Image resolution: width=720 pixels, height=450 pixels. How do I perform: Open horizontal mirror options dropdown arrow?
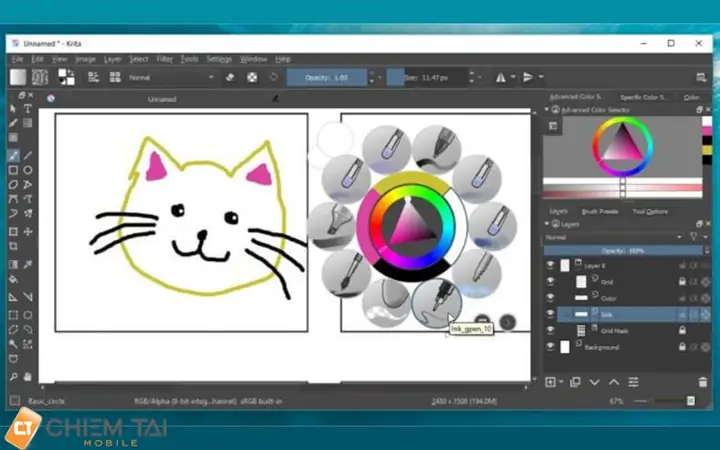click(513, 77)
